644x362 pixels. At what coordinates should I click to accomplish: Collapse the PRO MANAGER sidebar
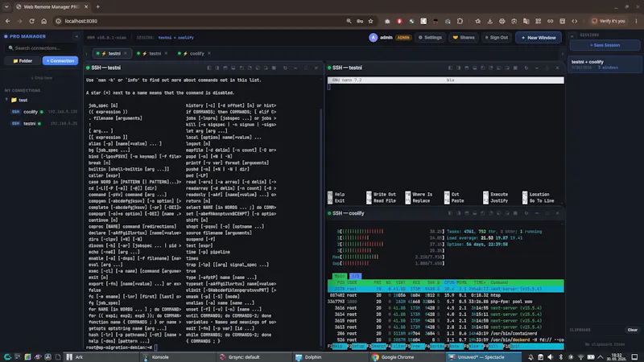pos(76,36)
